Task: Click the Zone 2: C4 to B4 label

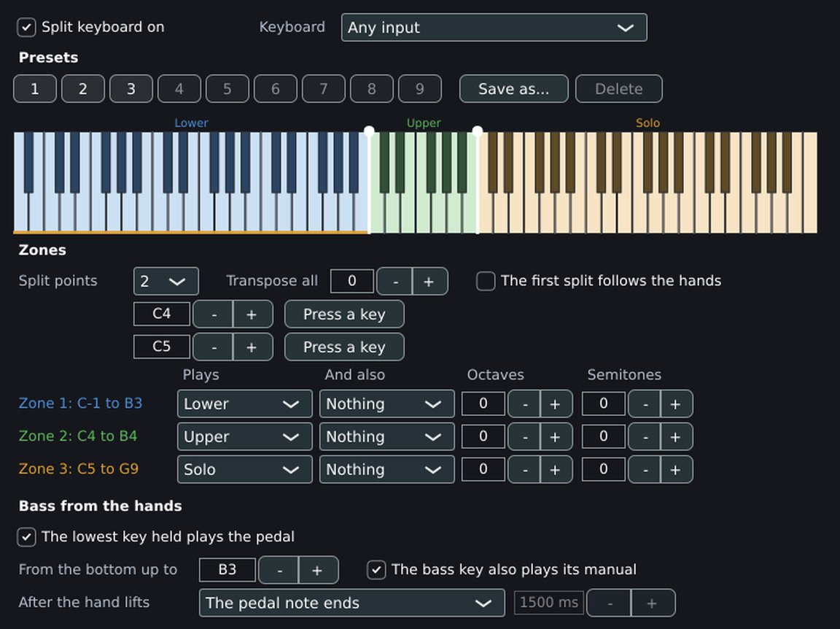Action: [78, 436]
